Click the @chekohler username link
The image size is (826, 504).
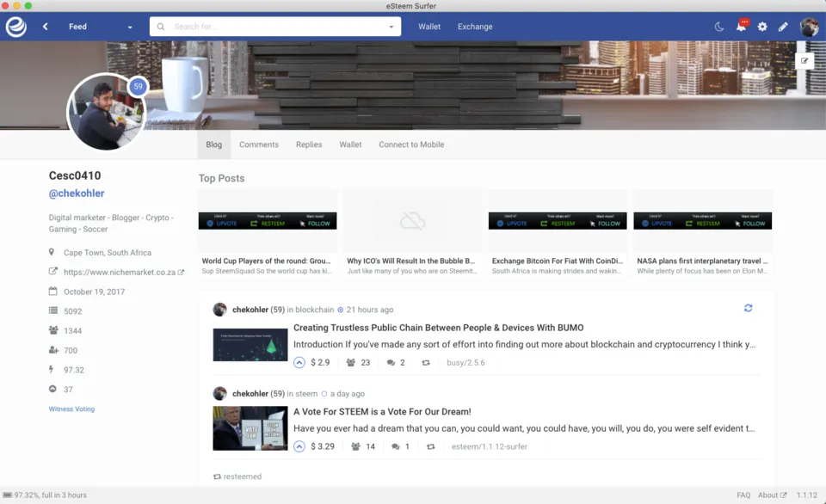coord(77,194)
